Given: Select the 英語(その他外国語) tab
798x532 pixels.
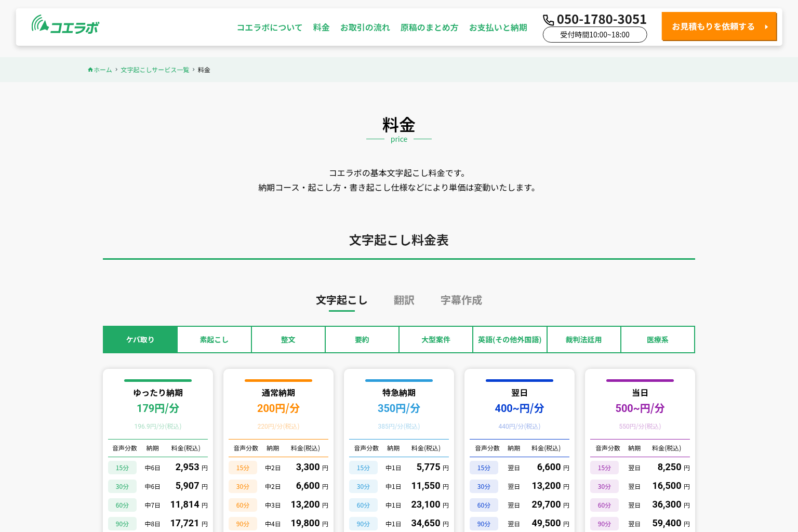Looking at the screenshot, I should pos(510,340).
